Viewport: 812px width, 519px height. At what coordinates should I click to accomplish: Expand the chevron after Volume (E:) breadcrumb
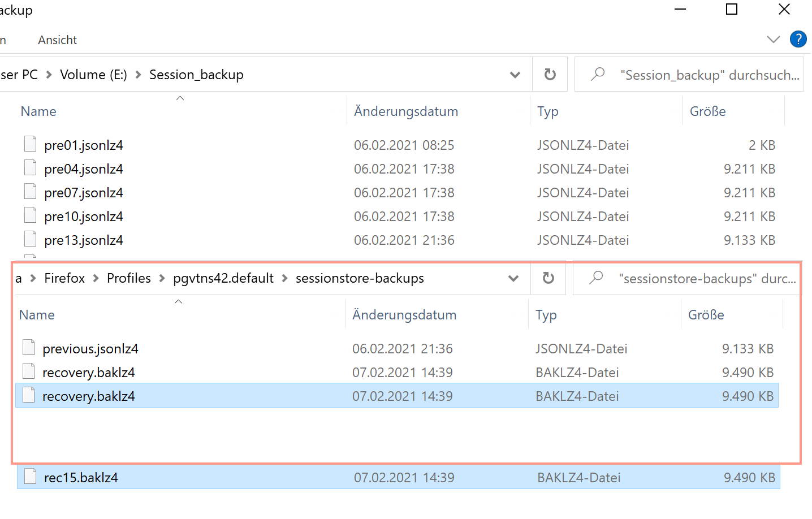pyautogui.click(x=139, y=75)
